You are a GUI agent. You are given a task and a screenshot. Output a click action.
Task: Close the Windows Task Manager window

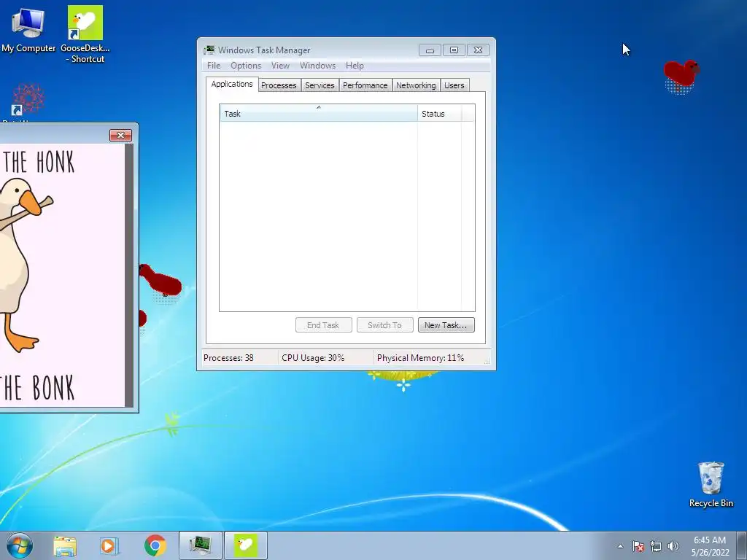(478, 50)
